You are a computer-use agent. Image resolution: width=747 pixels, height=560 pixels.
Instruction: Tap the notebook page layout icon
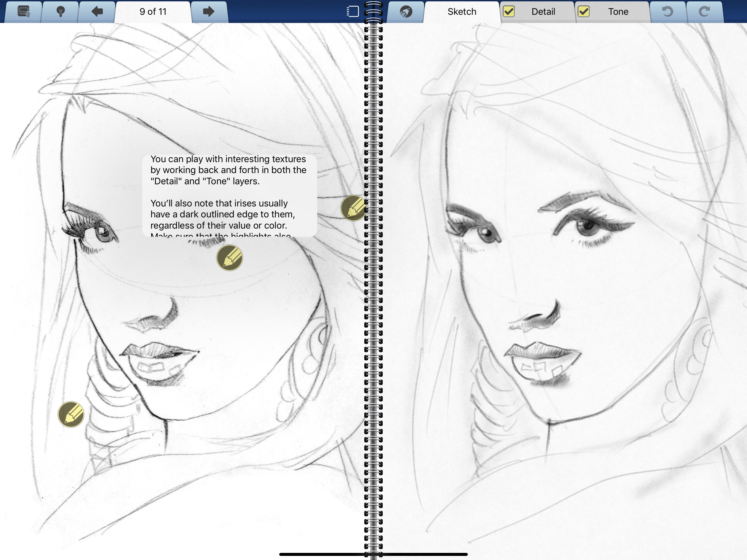click(x=352, y=11)
